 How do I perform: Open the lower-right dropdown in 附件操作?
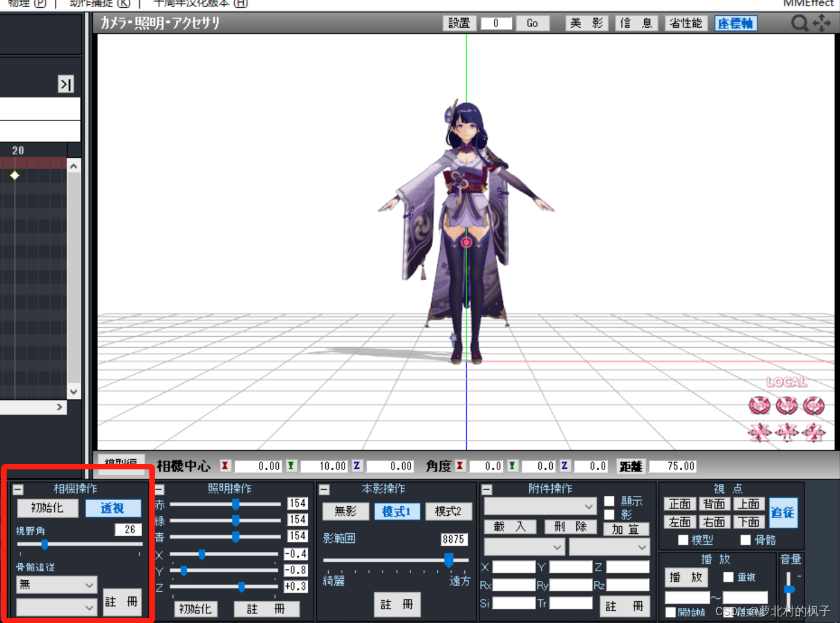(609, 547)
